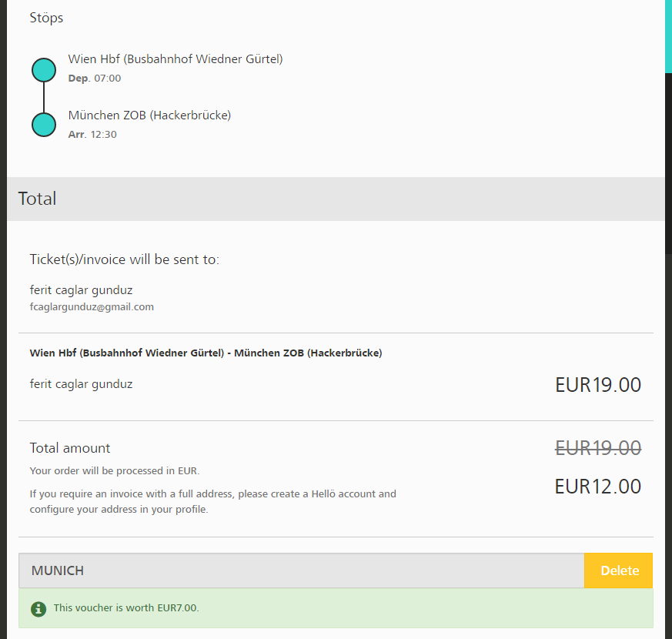Select the München ZOB stop name
The height and width of the screenshot is (639, 672).
[x=149, y=115]
